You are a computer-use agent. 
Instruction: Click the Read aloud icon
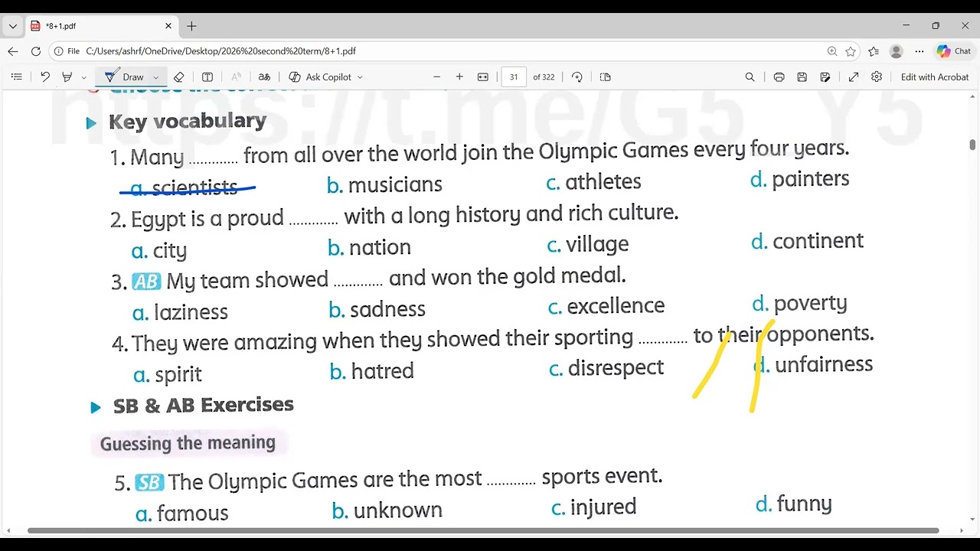tap(236, 77)
